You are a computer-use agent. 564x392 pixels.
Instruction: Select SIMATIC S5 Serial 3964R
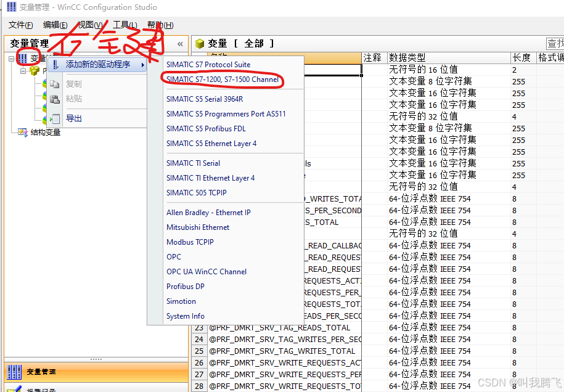tap(204, 99)
